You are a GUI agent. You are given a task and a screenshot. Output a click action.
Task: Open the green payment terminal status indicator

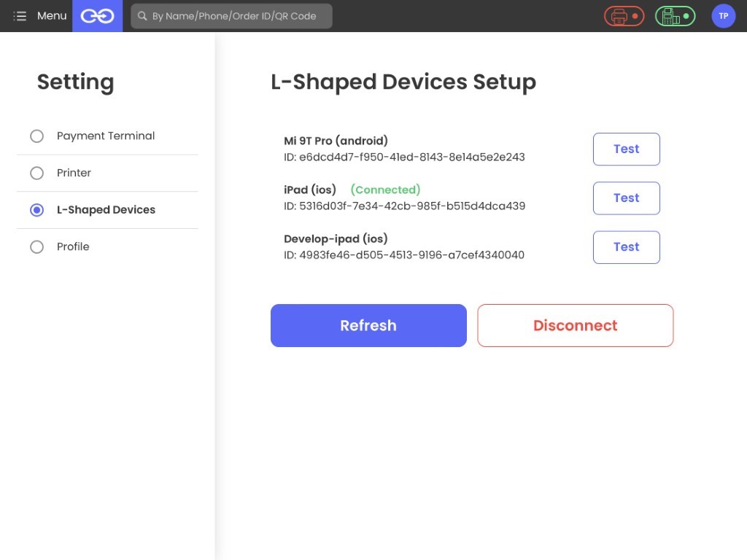[x=675, y=16]
